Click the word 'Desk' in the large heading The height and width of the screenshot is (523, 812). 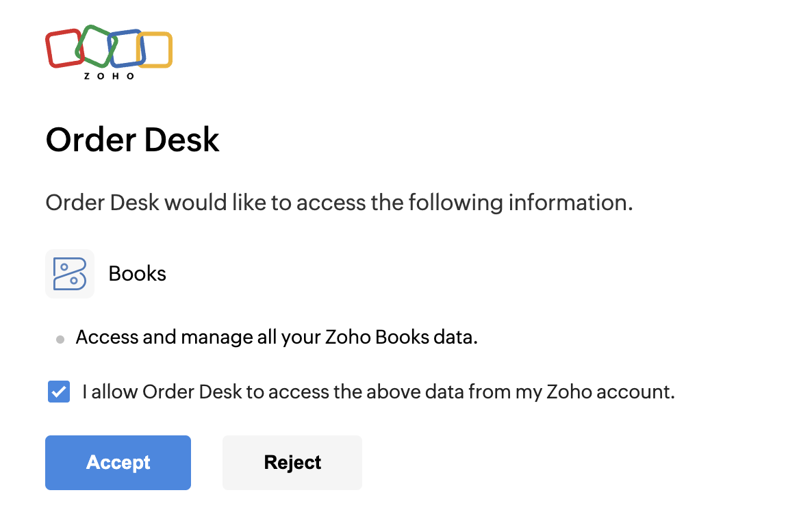(x=182, y=140)
